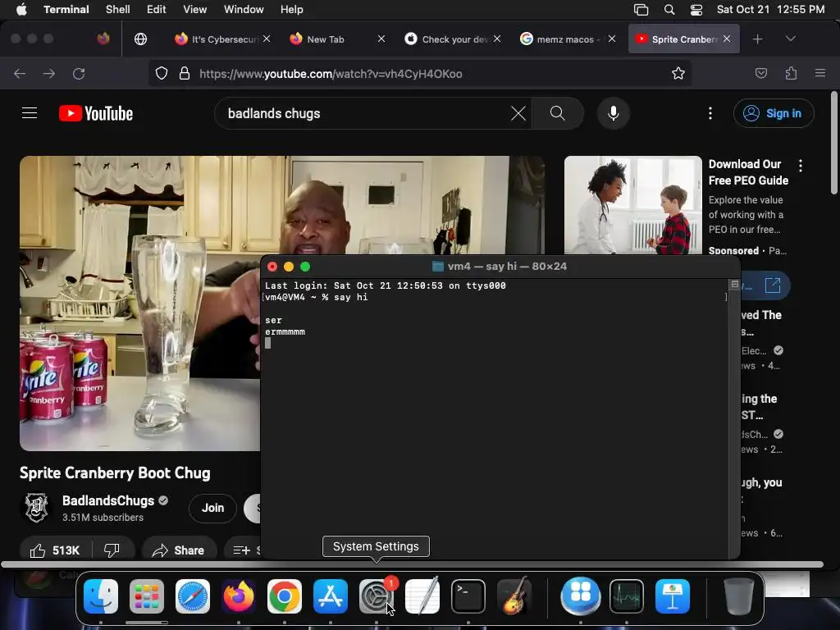Open the Firefox View pinned tab
This screenshot has width=840, height=630.
pos(103,39)
